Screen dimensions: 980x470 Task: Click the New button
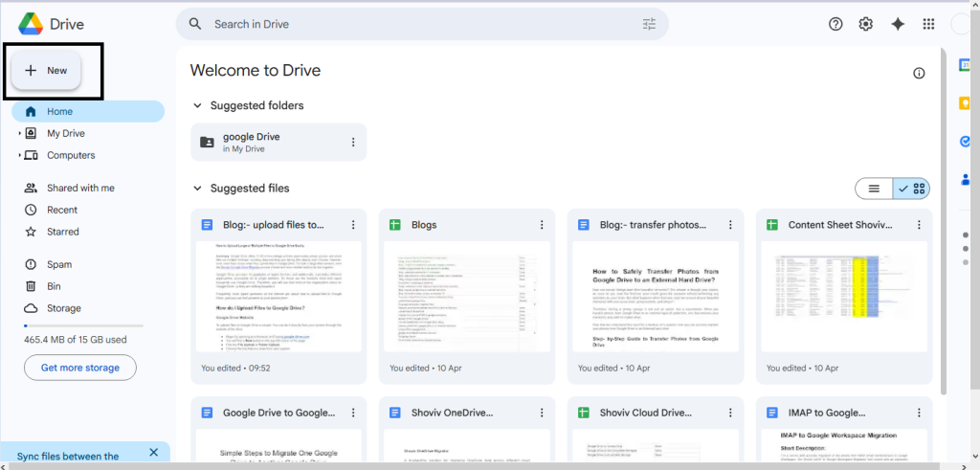tap(46, 71)
